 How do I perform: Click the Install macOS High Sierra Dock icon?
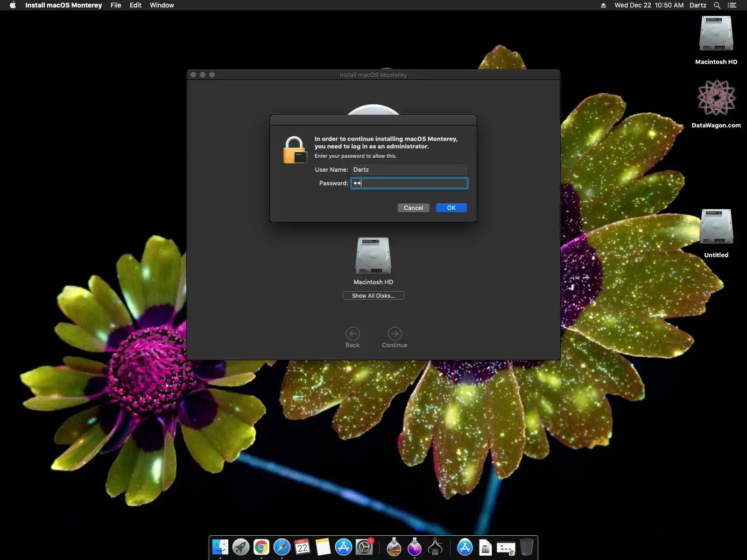(394, 547)
